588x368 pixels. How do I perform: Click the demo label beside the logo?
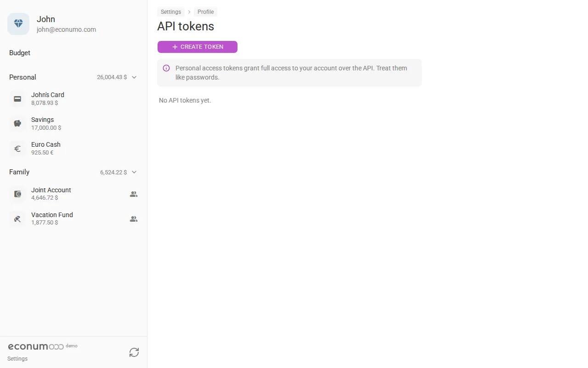tap(72, 345)
